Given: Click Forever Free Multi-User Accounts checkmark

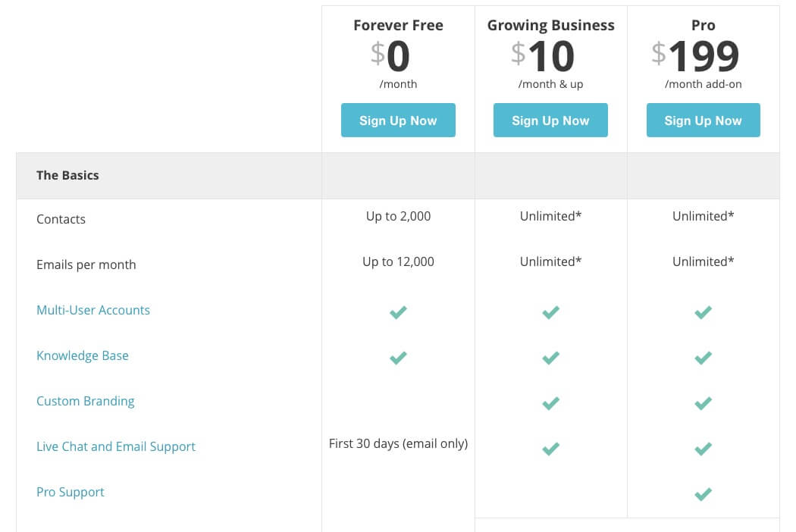Looking at the screenshot, I should (x=398, y=312).
